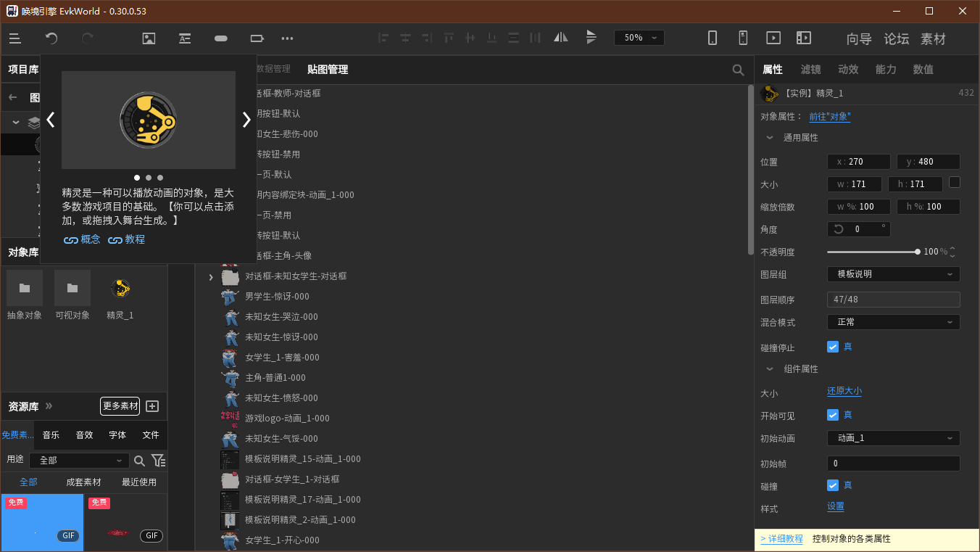Screen dimensions: 980x552
Task: Collapse the 通用属性 section
Action: pos(770,137)
